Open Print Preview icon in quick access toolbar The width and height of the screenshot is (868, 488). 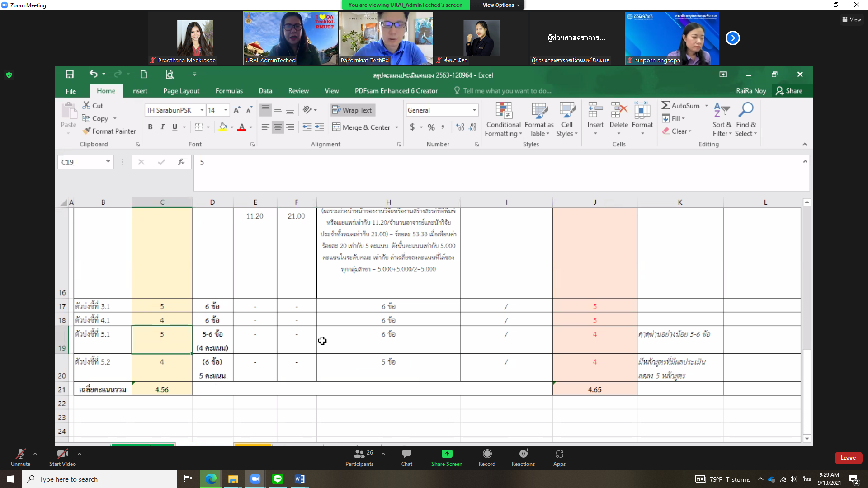[x=170, y=75]
